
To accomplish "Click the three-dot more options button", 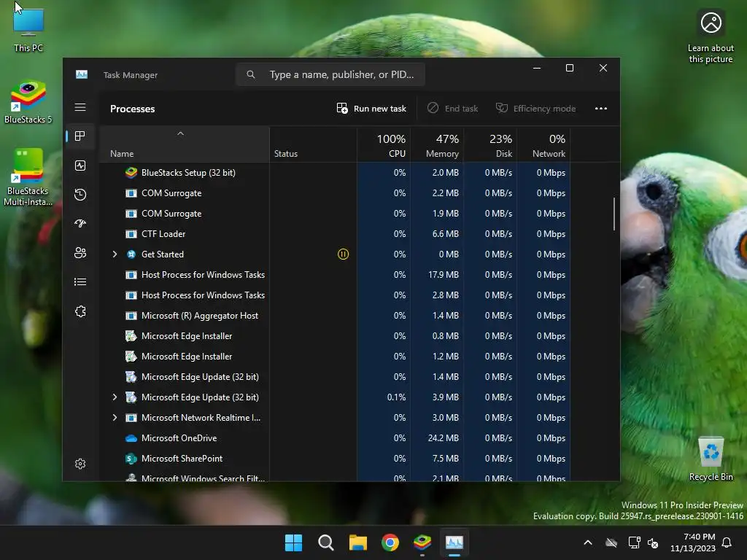I will 601,109.
